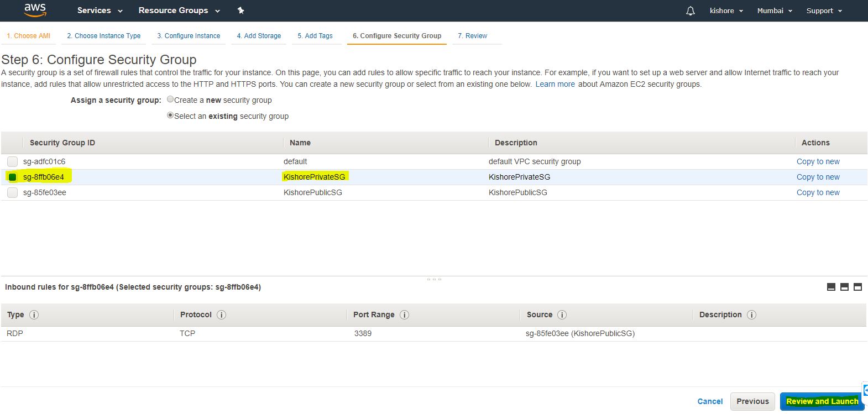Open the notifications bell

coord(690,11)
